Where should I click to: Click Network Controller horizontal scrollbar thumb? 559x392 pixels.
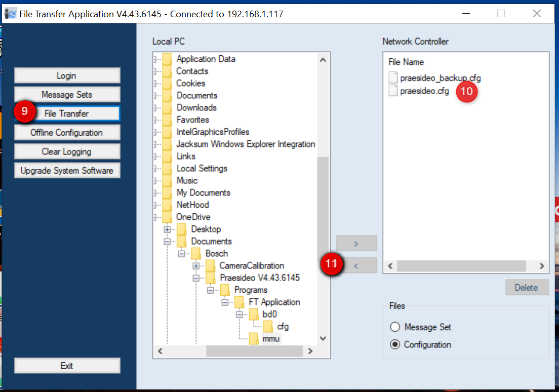tap(461, 266)
